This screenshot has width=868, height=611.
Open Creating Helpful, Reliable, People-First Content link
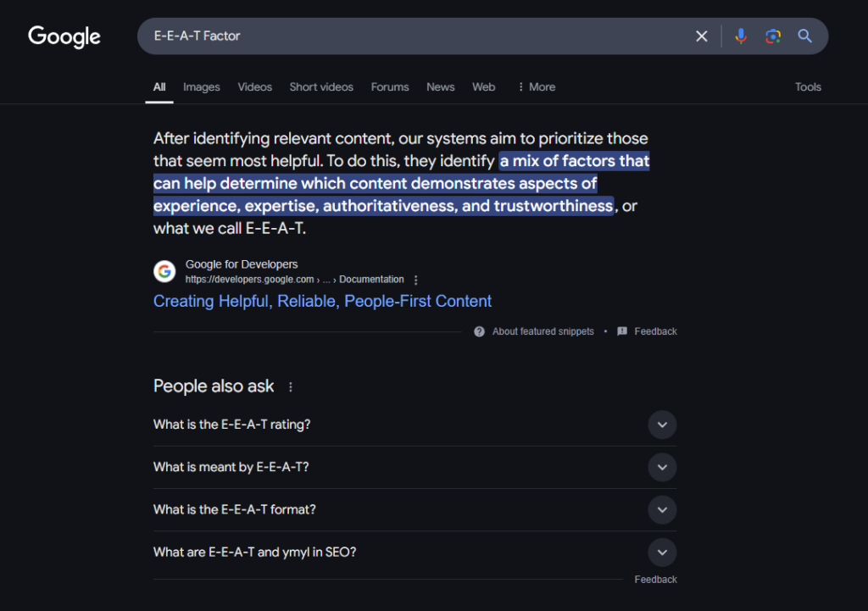click(322, 301)
